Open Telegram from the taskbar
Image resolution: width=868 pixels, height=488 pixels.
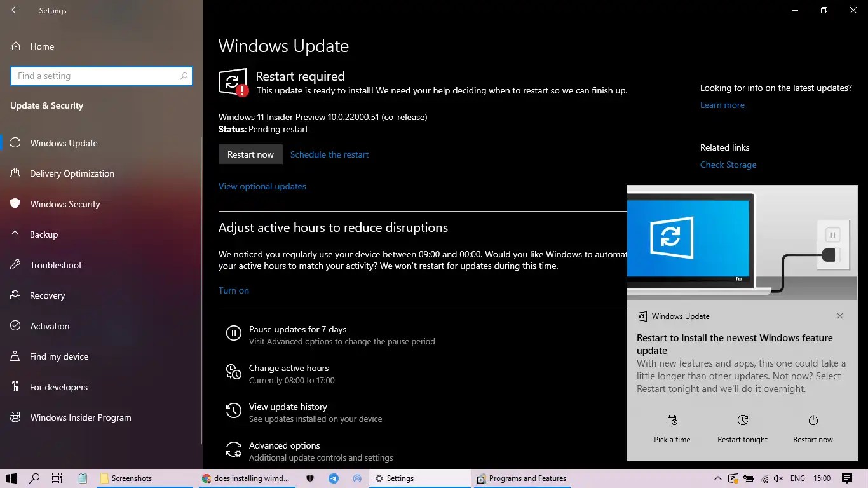tap(334, 478)
